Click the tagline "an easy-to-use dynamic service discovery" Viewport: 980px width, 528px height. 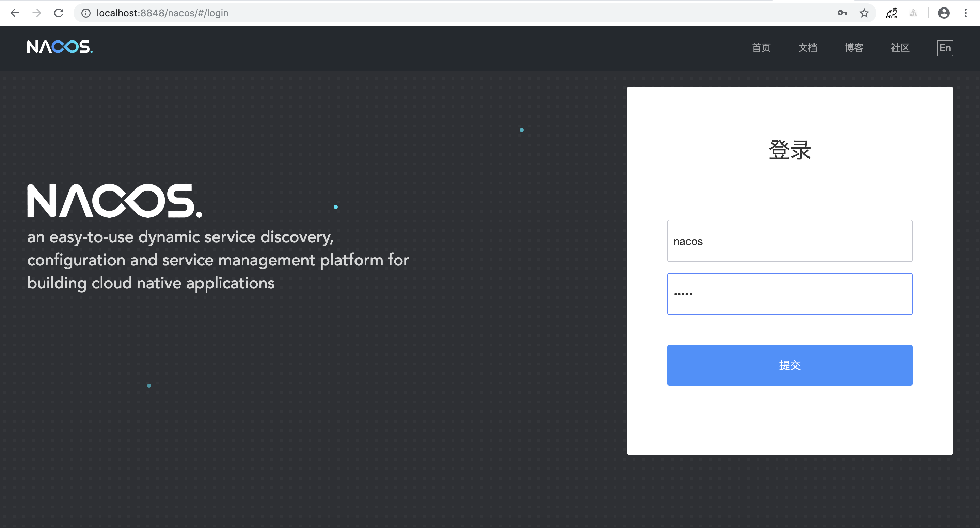[180, 237]
